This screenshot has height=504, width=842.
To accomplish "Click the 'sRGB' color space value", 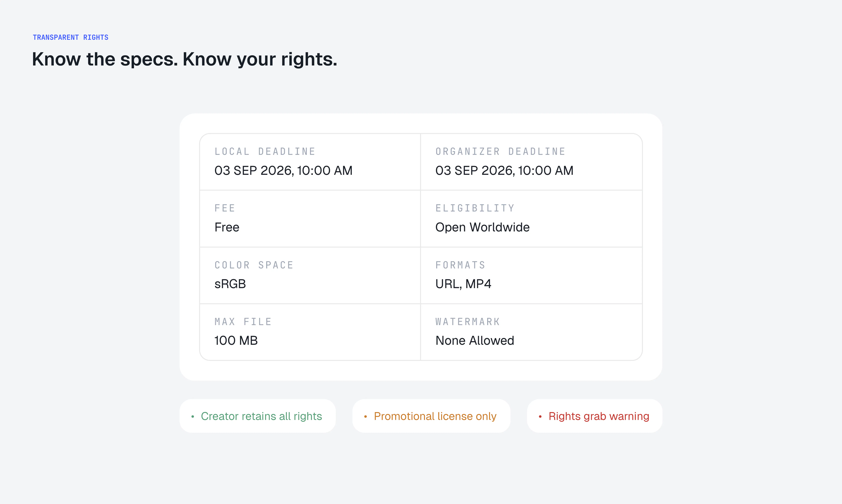I will 230,284.
